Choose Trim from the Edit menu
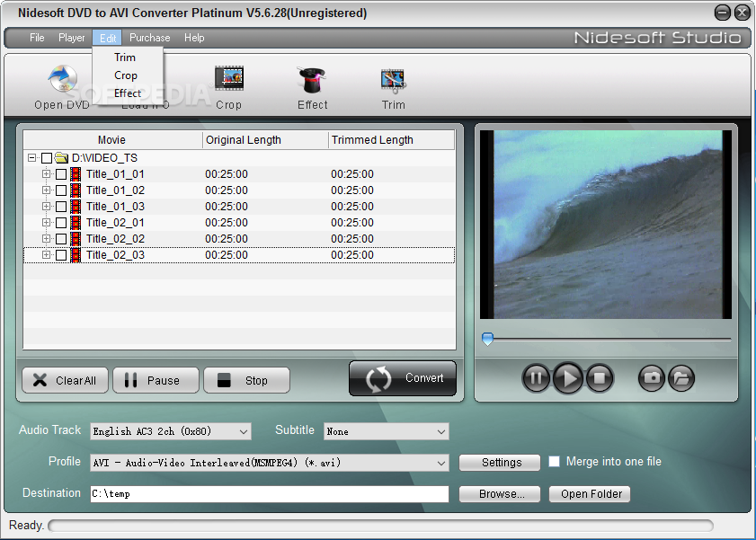The image size is (756, 540). tap(128, 58)
